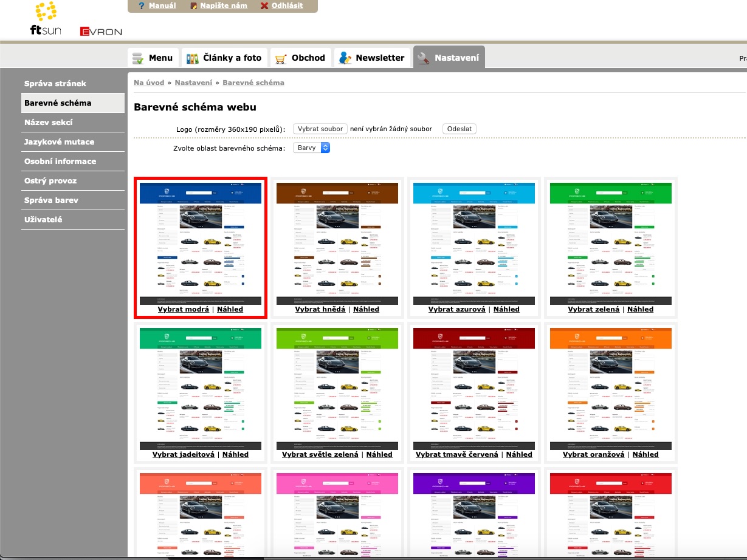The width and height of the screenshot is (747, 560).
Task: Open Náhled for the modrá scheme
Action: (230, 309)
